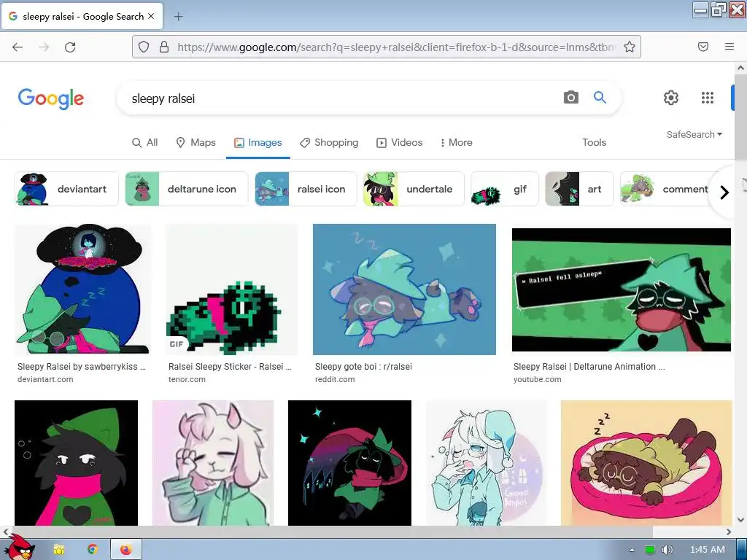This screenshot has width=747, height=560.
Task: Filter by the undertale chip
Action: pyautogui.click(x=414, y=189)
